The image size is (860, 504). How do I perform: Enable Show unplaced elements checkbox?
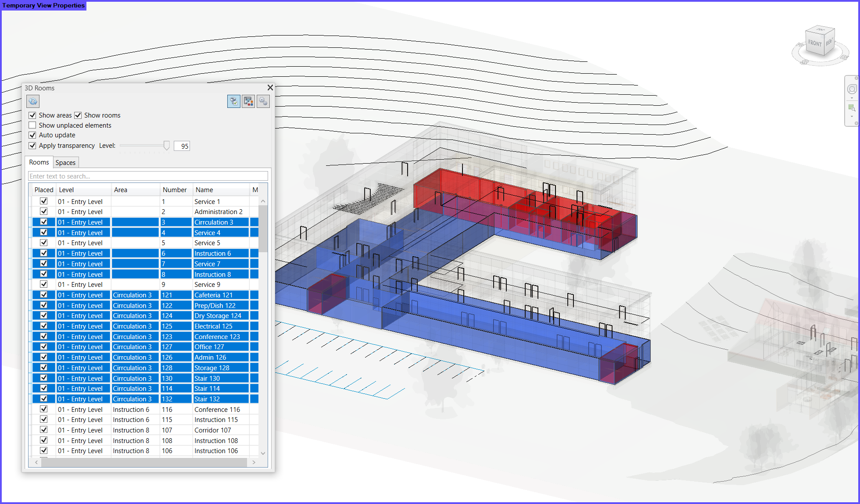coord(32,125)
